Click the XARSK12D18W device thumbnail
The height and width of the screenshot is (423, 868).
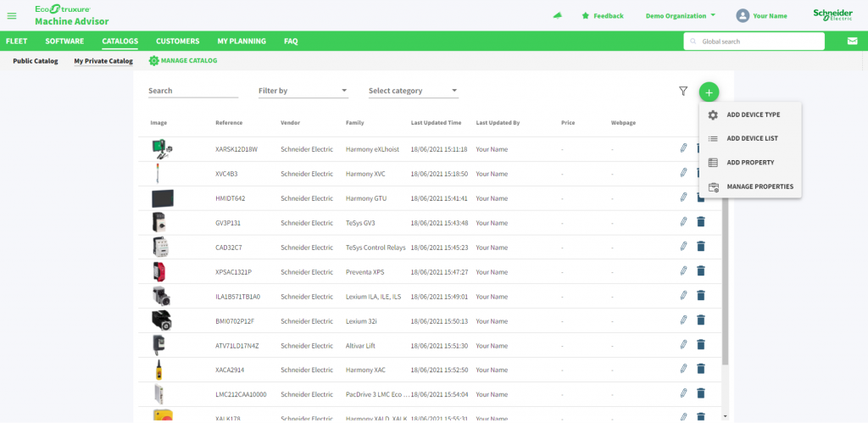click(x=163, y=147)
